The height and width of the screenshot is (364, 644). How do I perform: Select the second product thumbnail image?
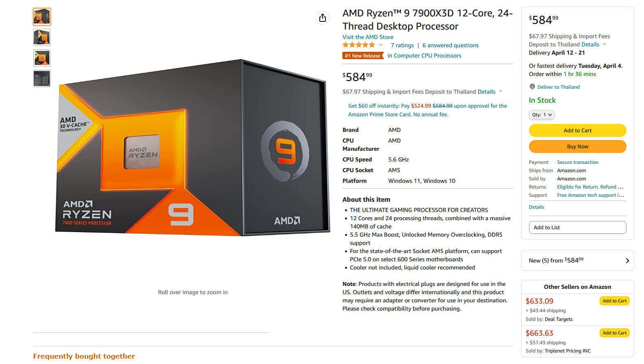tap(42, 37)
